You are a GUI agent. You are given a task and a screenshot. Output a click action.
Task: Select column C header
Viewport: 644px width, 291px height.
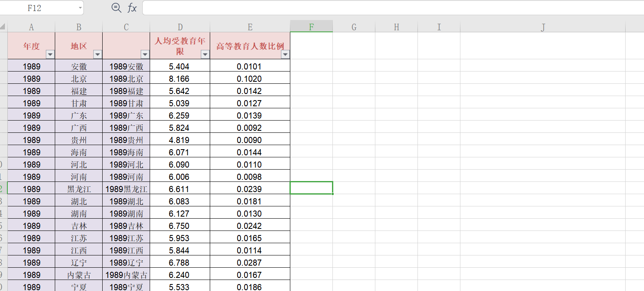(126, 27)
